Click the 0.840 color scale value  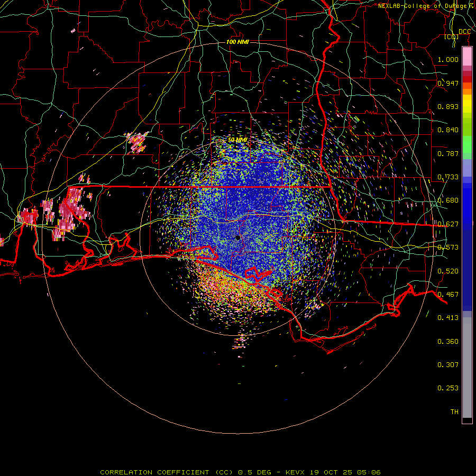pos(448,130)
